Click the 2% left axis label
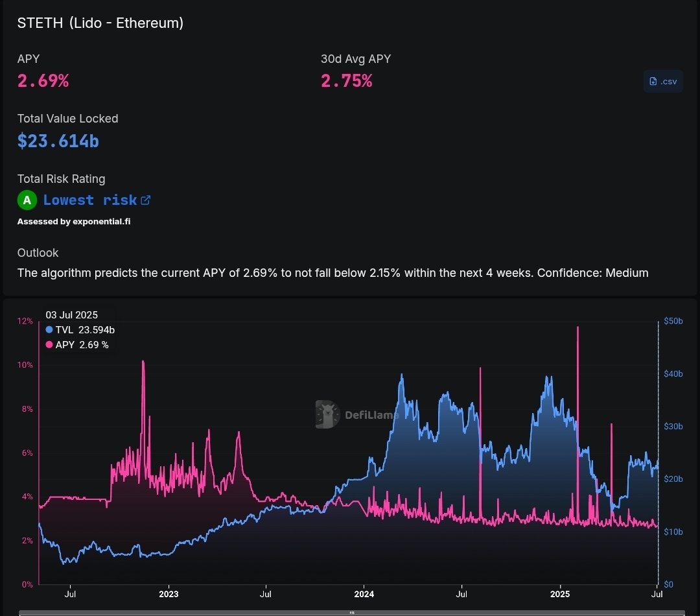Viewport: 700px width, 616px height. pyautogui.click(x=27, y=541)
